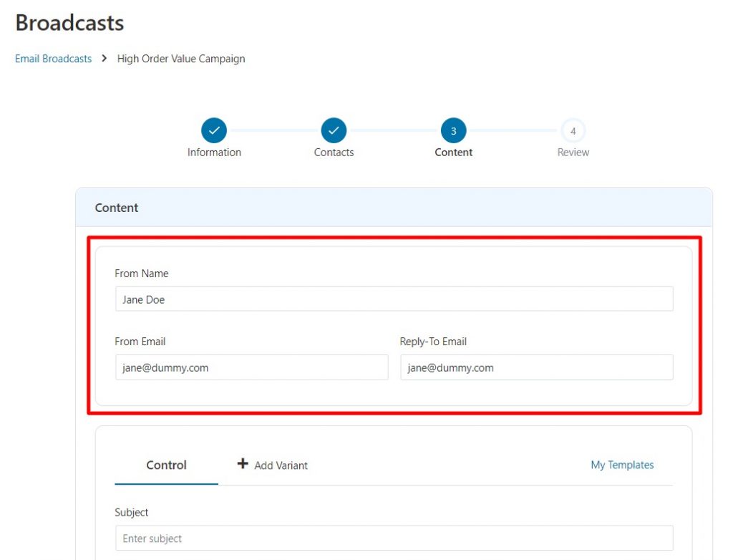
Task: Click the From Email label
Action: (x=140, y=342)
